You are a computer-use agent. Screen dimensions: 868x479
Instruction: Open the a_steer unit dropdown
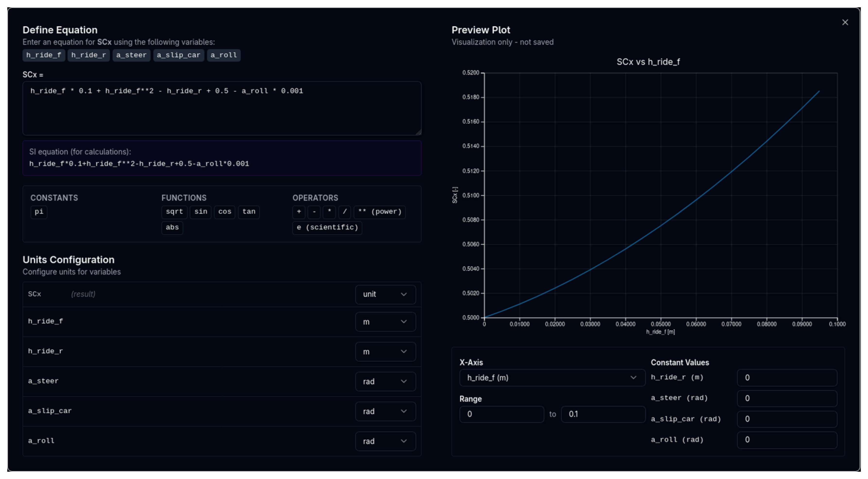click(x=385, y=382)
